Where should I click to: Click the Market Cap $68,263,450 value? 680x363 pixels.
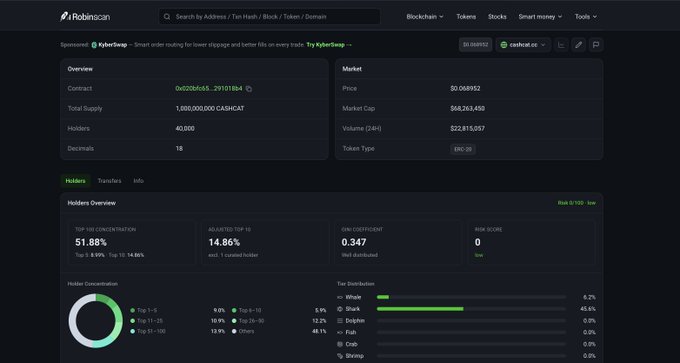click(468, 108)
